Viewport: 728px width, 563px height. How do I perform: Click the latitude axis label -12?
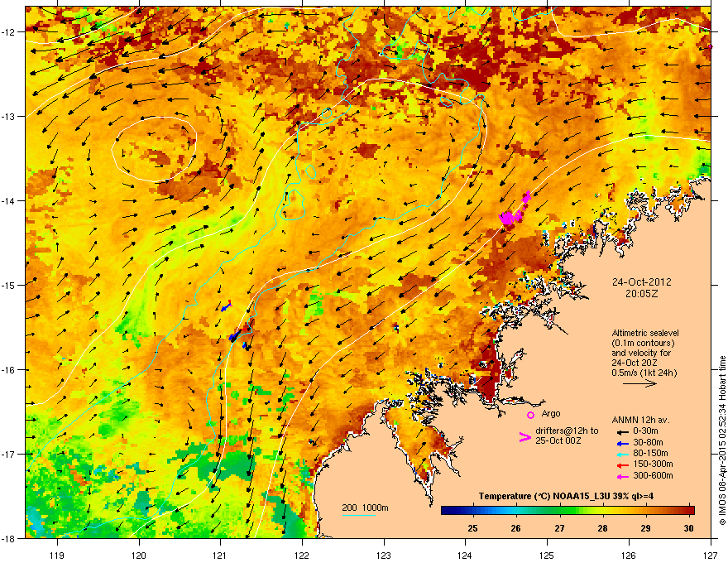[8, 32]
